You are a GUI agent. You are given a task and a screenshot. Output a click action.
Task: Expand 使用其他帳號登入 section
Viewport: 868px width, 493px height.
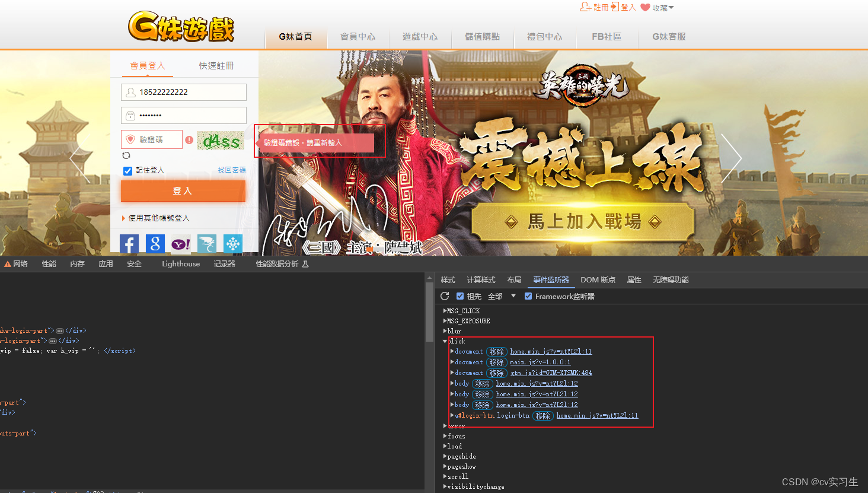pos(155,218)
